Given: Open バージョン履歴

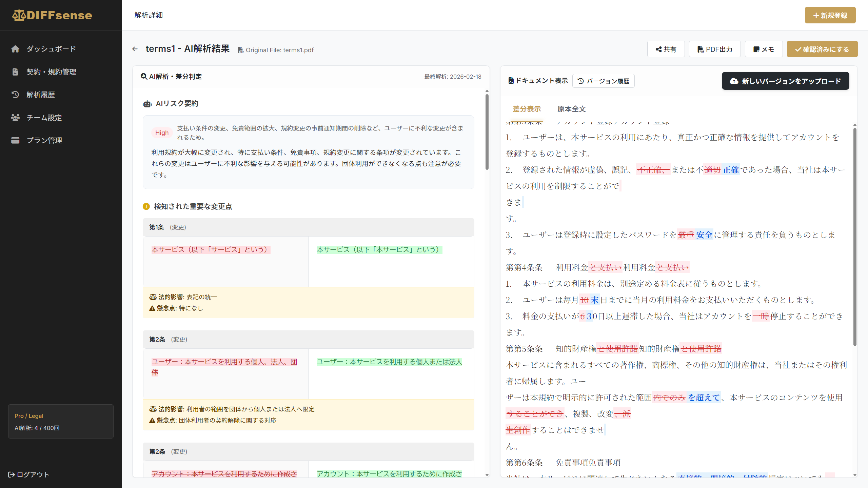Looking at the screenshot, I should click(603, 81).
